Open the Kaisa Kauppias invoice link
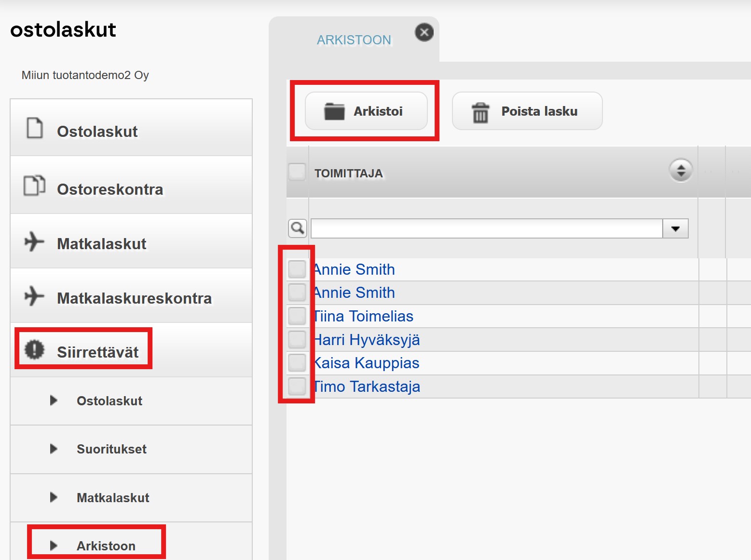 click(x=366, y=363)
